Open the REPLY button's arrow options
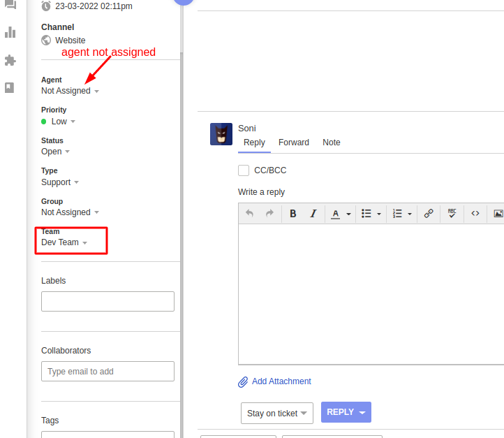504x438 pixels. (362, 413)
